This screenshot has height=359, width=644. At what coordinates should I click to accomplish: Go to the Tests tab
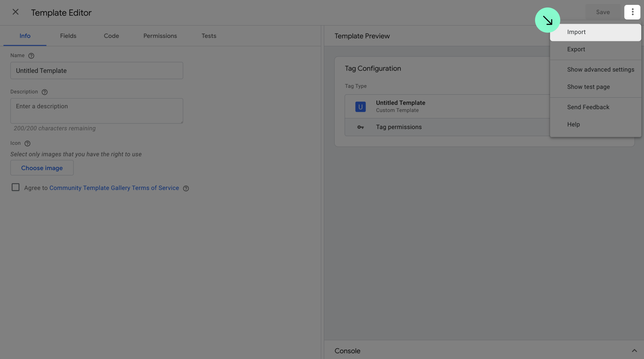click(209, 36)
